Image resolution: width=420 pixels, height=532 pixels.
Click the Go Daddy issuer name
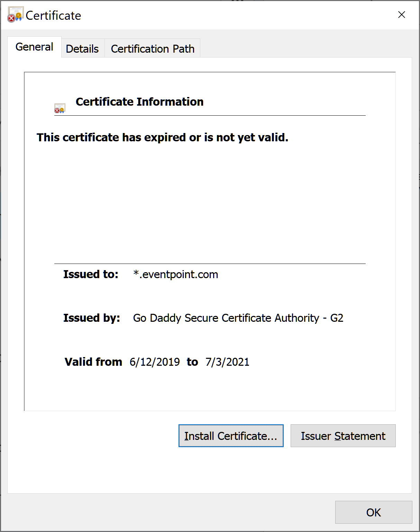tap(238, 318)
